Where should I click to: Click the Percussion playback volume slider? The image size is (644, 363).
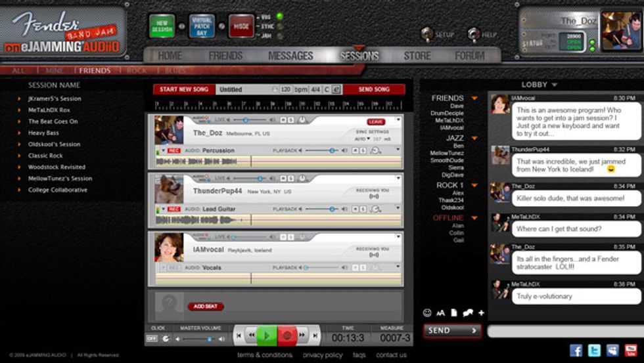pos(323,151)
